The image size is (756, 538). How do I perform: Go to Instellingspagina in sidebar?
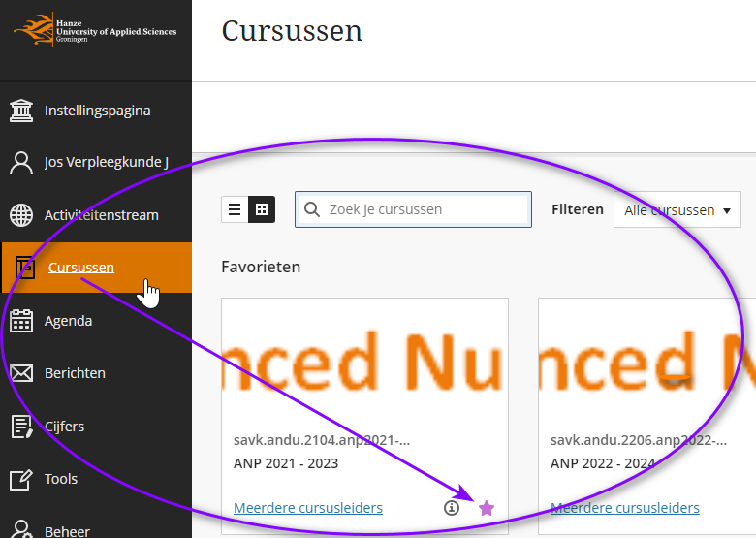click(96, 111)
